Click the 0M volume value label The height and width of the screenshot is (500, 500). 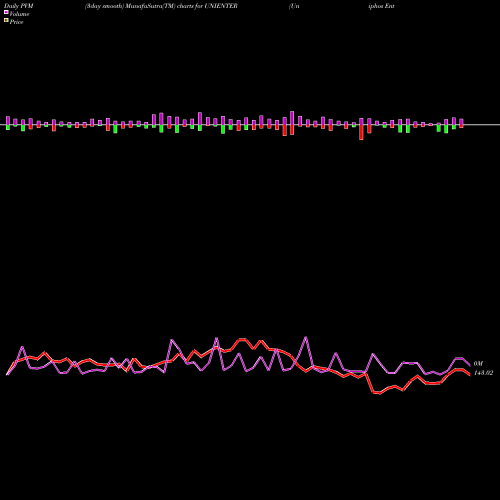click(478, 363)
